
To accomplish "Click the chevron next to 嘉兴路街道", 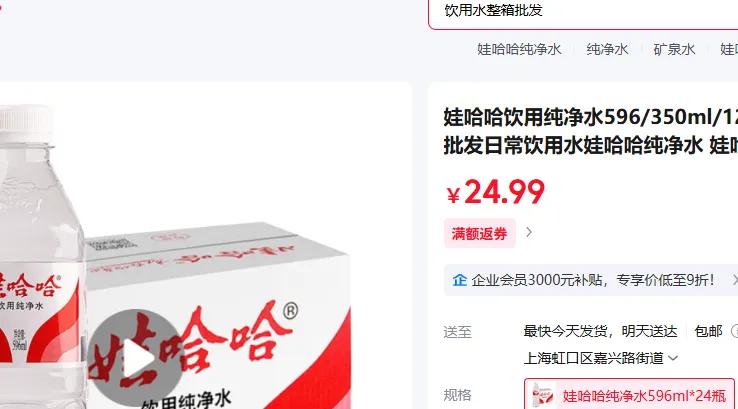I will click(673, 359).
